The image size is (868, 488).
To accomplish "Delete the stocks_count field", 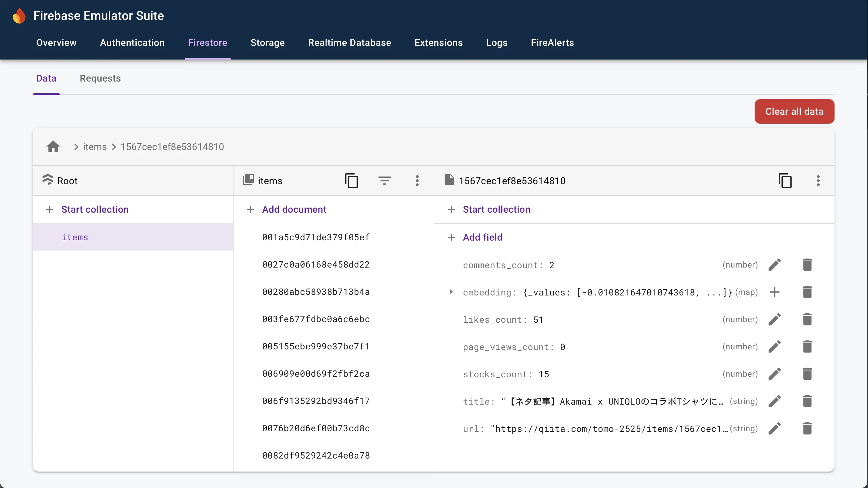I will [x=807, y=374].
